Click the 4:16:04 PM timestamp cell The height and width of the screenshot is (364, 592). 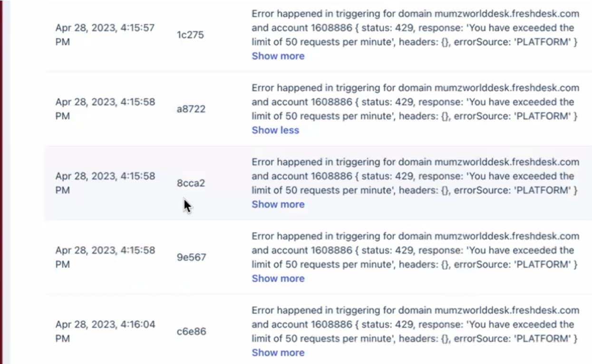(105, 331)
